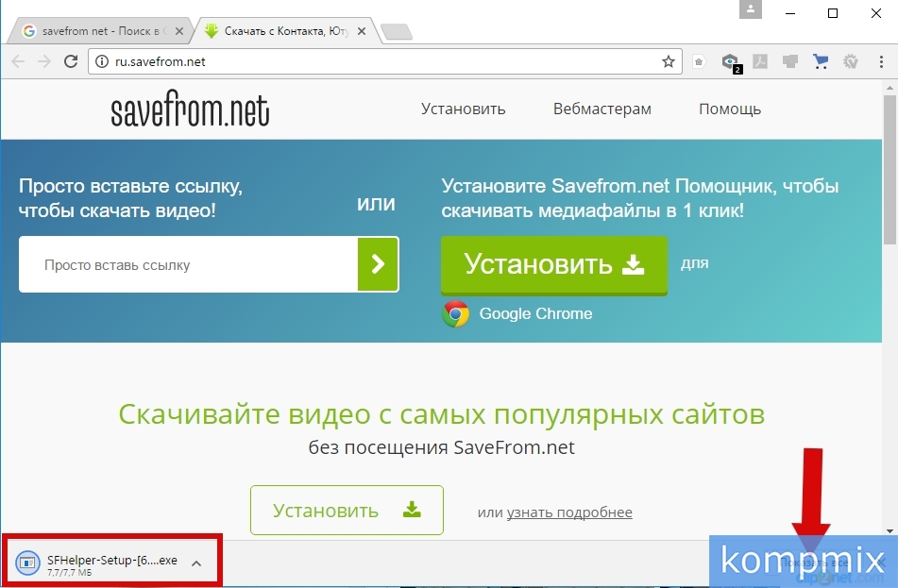
Task: Click the big green Установить button
Action: 553,264
